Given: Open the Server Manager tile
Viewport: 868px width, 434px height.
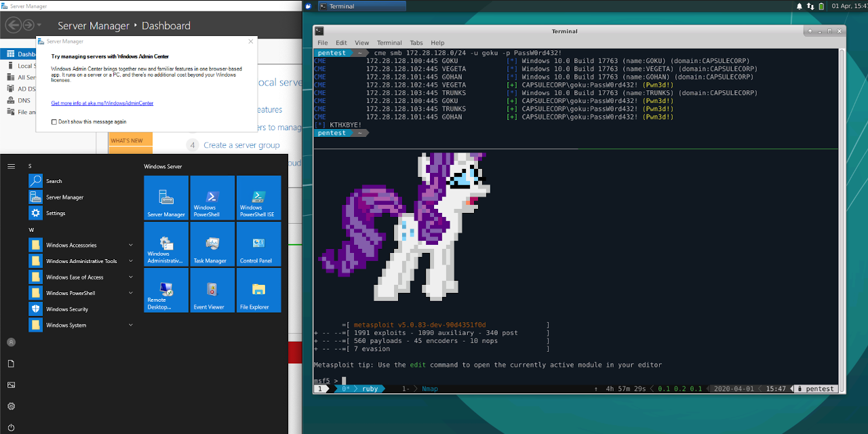Looking at the screenshot, I should [x=166, y=197].
